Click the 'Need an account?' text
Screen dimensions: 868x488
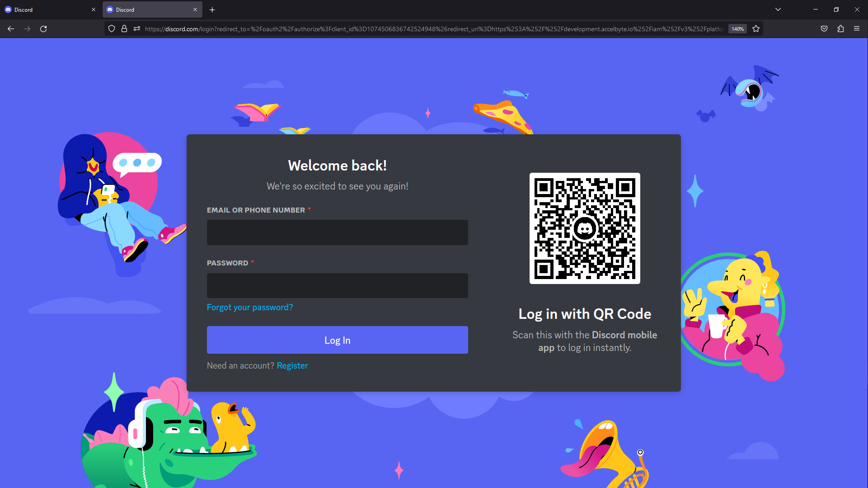click(x=240, y=365)
